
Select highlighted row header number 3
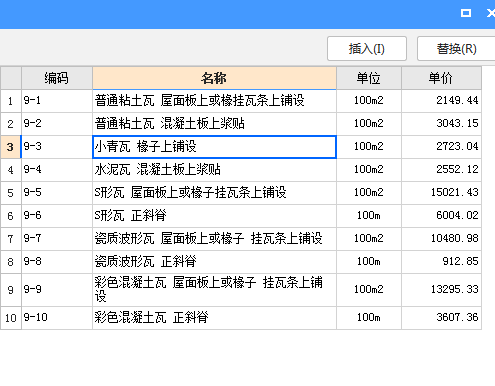pyautogui.click(x=11, y=147)
